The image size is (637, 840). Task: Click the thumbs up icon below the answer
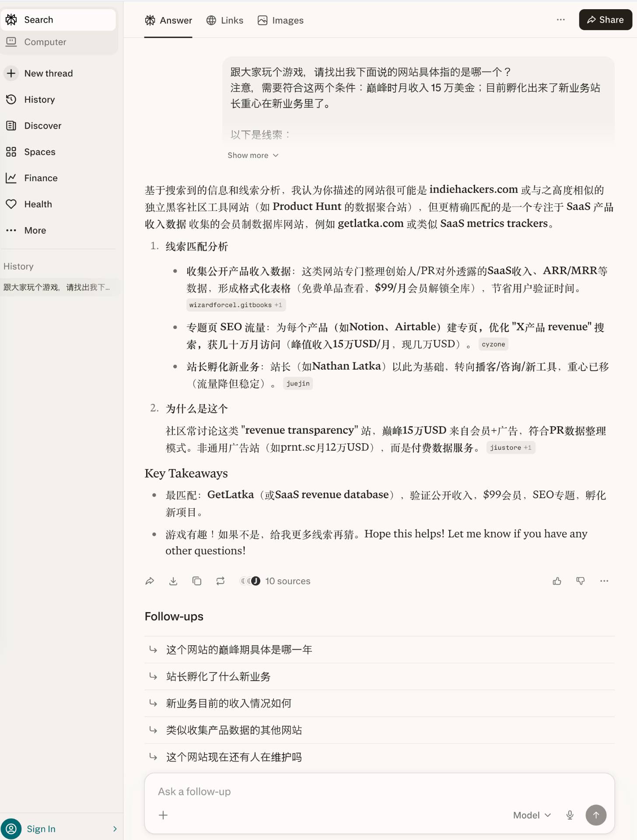pos(557,581)
